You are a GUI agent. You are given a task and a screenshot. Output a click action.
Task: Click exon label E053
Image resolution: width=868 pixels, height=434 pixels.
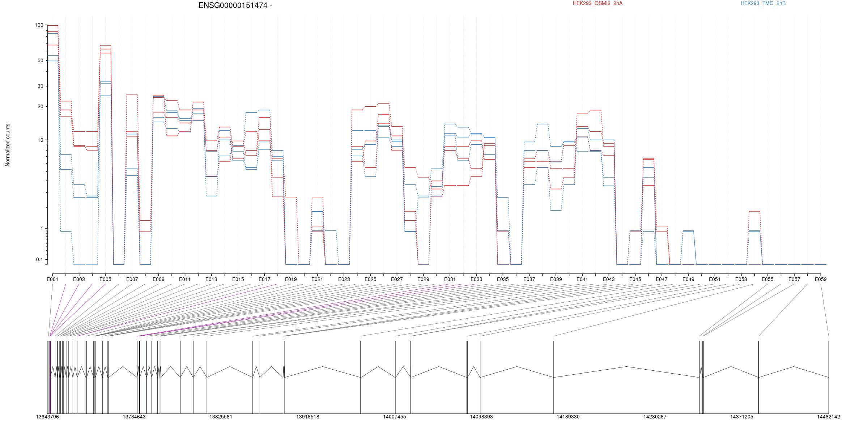pos(741,279)
